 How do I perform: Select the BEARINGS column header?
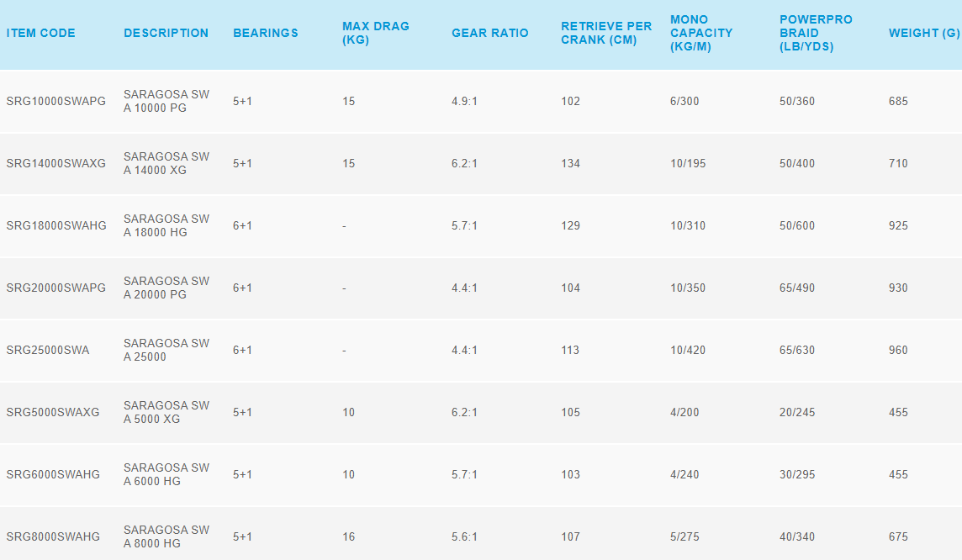pyautogui.click(x=266, y=34)
